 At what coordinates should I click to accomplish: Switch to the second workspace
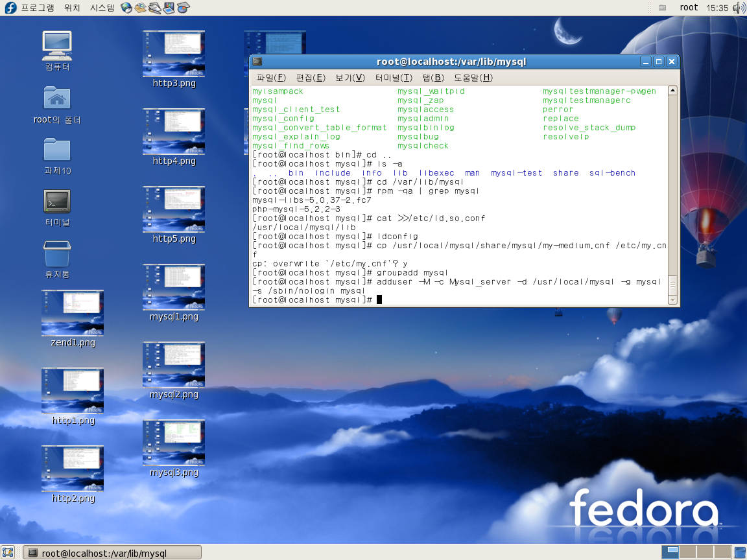point(688,552)
